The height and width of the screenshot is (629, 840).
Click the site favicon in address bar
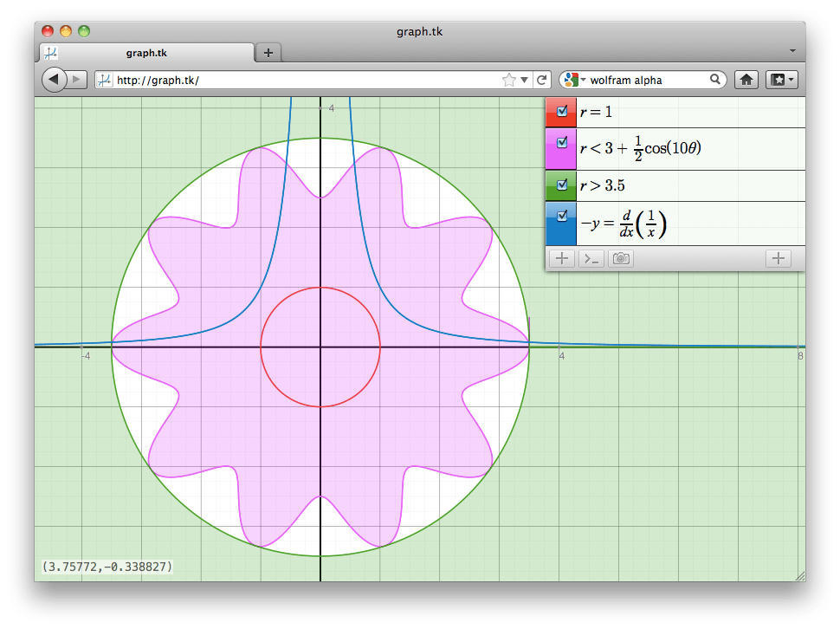tap(105, 80)
